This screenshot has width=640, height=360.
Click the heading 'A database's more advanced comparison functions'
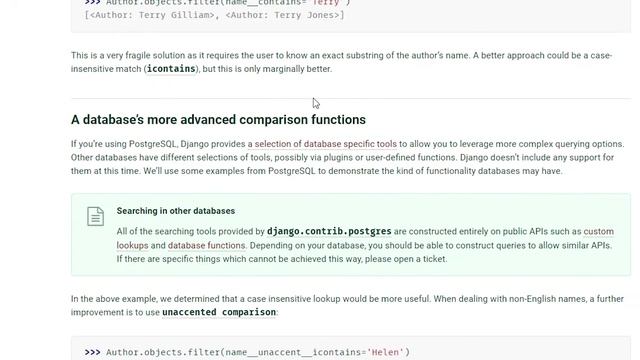pos(218,120)
